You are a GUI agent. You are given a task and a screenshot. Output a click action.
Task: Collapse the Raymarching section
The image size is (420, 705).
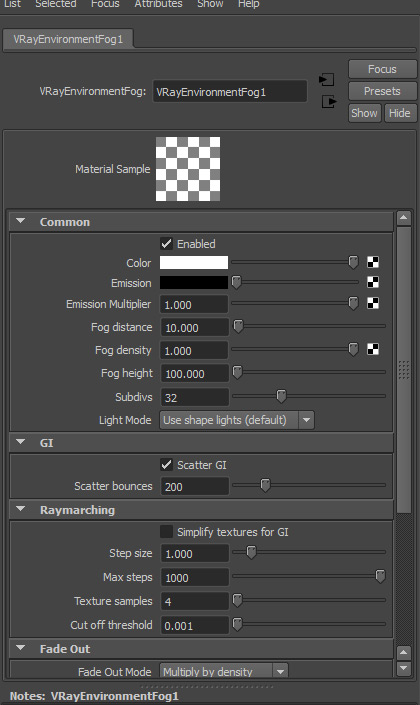(x=21, y=509)
